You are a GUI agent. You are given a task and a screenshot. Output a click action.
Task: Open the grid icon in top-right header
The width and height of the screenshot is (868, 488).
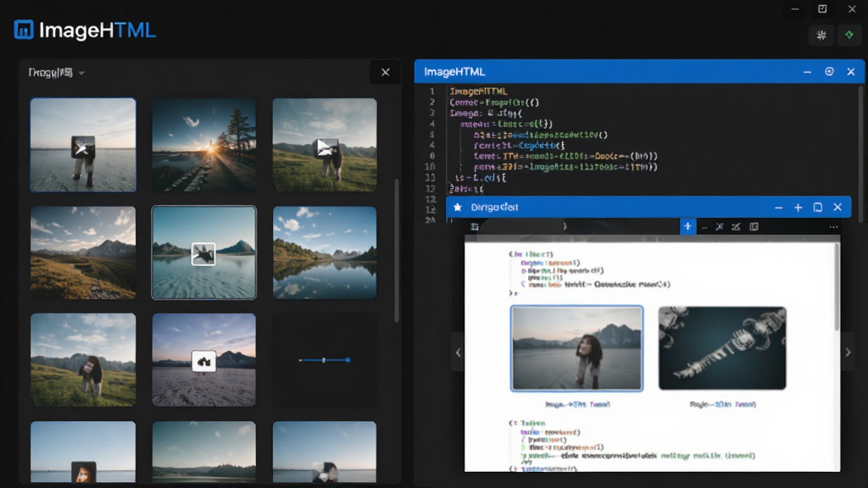821,36
